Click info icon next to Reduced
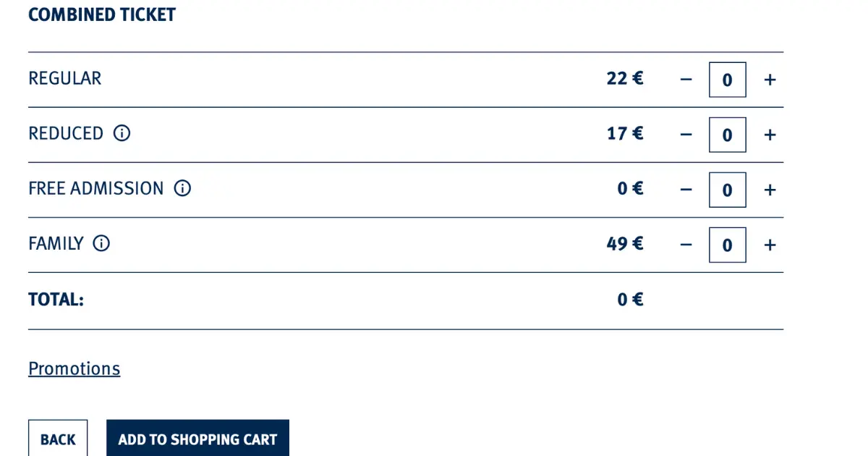 (x=122, y=133)
